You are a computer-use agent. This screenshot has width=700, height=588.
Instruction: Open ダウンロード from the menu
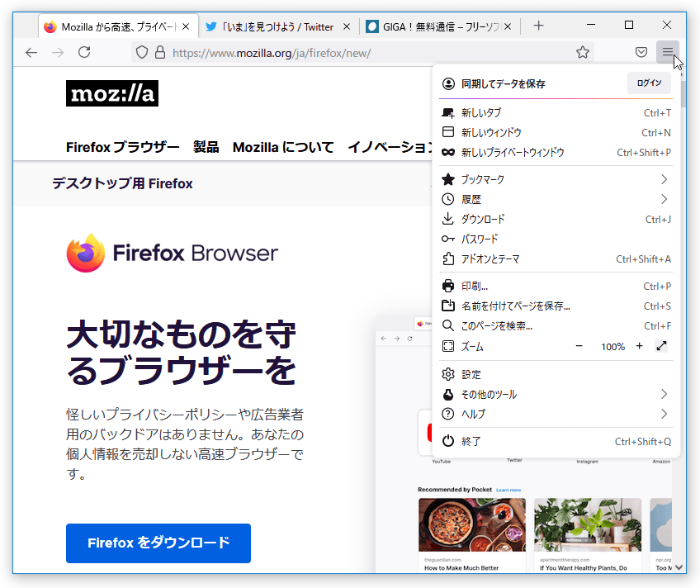point(556,219)
